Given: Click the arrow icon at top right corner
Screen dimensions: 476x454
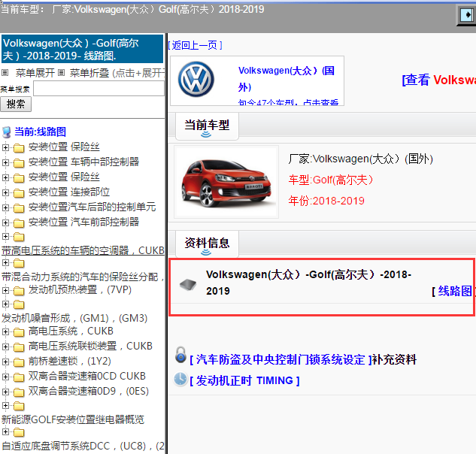Looking at the screenshot, I should coord(467,14).
